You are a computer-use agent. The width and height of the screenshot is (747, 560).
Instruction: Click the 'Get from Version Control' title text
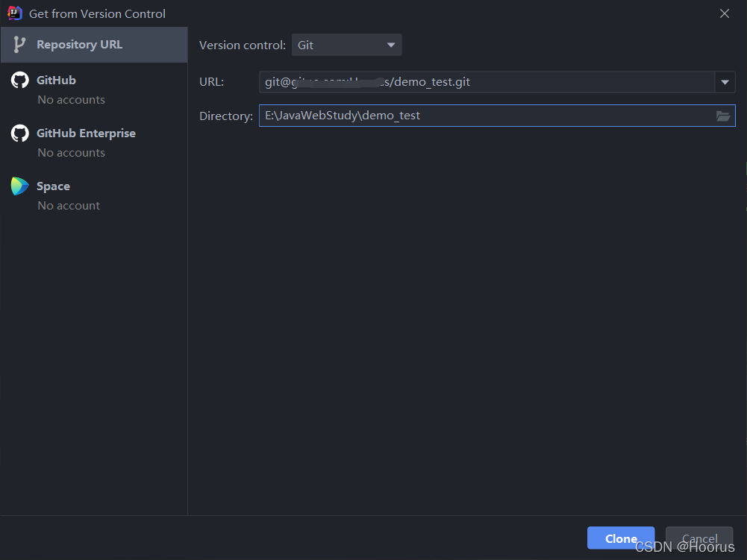click(x=97, y=14)
